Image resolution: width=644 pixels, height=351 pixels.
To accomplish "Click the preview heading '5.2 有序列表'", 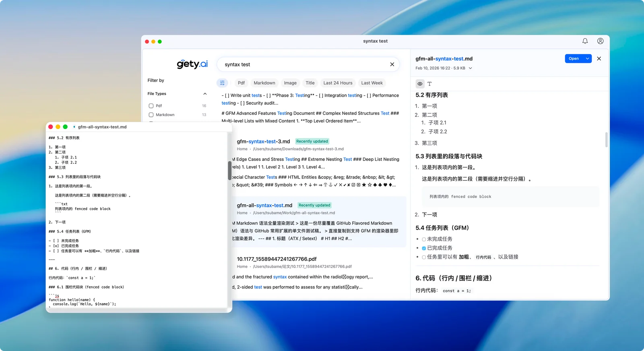I will 431,95.
